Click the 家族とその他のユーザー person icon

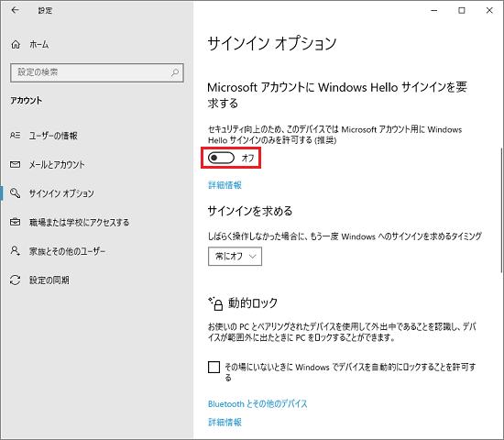(x=15, y=251)
